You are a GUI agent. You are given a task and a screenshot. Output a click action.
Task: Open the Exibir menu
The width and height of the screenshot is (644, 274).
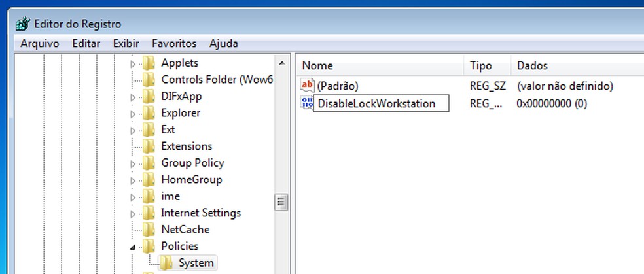[x=126, y=44]
